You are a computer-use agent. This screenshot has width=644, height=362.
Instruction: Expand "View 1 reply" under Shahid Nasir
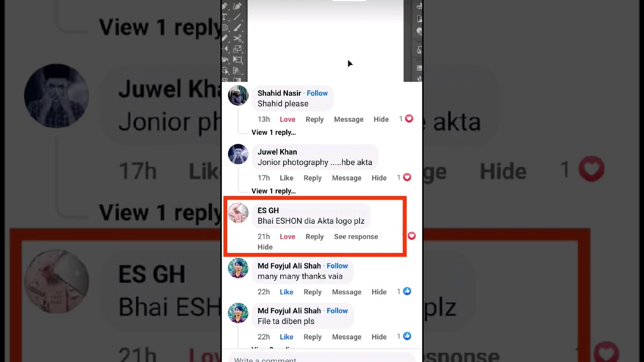[x=274, y=132]
